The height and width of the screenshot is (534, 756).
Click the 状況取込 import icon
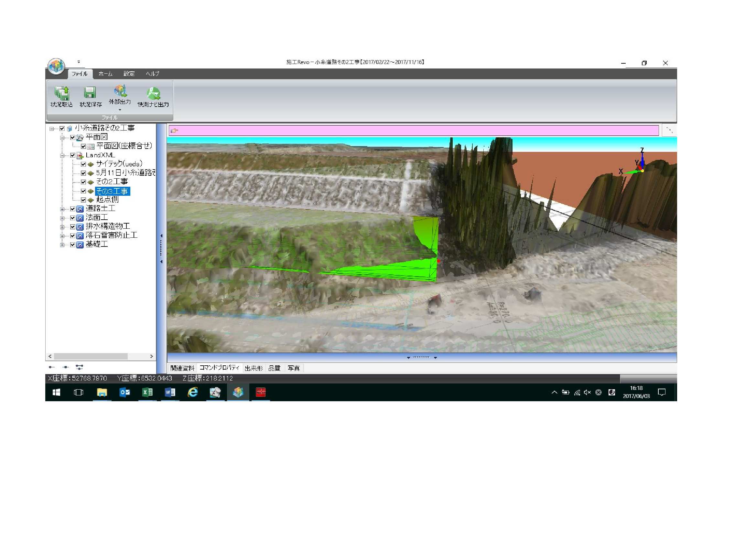tap(62, 93)
